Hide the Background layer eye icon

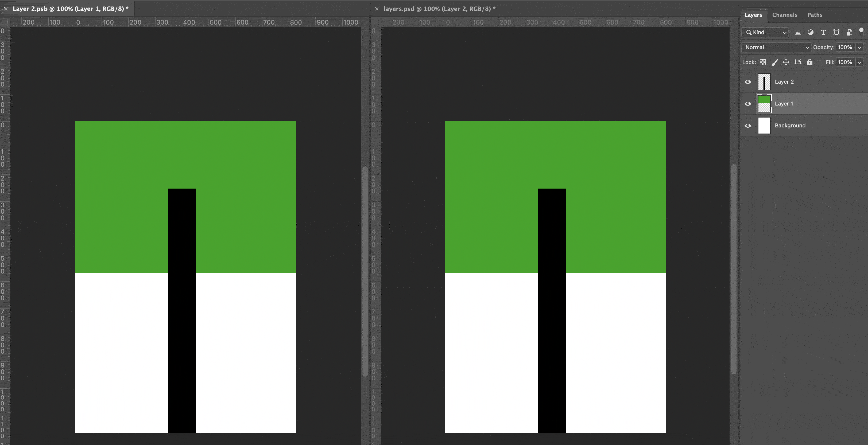pos(748,126)
